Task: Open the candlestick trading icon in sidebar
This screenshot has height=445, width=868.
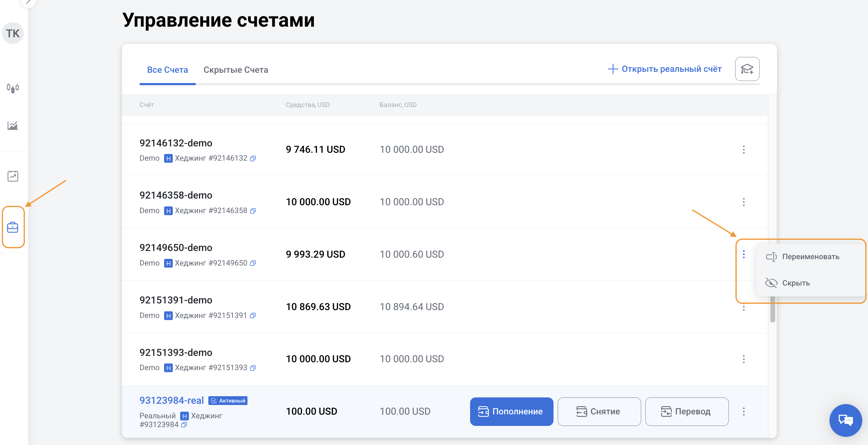Action: [x=13, y=88]
